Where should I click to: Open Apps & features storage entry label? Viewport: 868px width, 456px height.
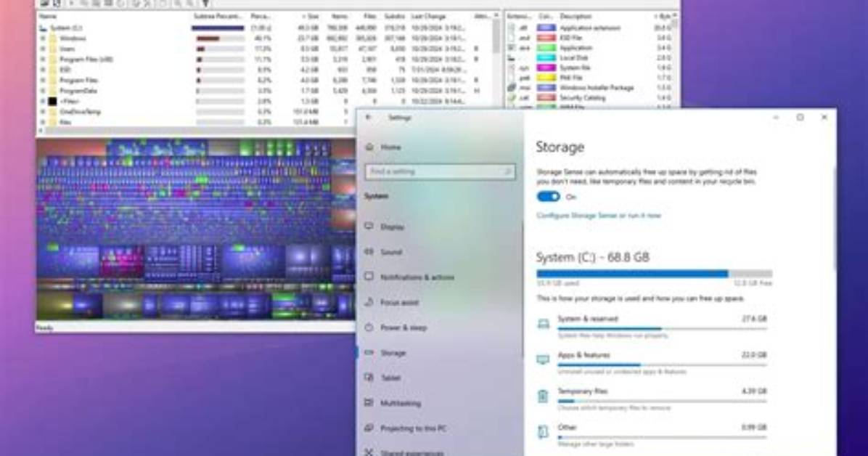(x=584, y=354)
